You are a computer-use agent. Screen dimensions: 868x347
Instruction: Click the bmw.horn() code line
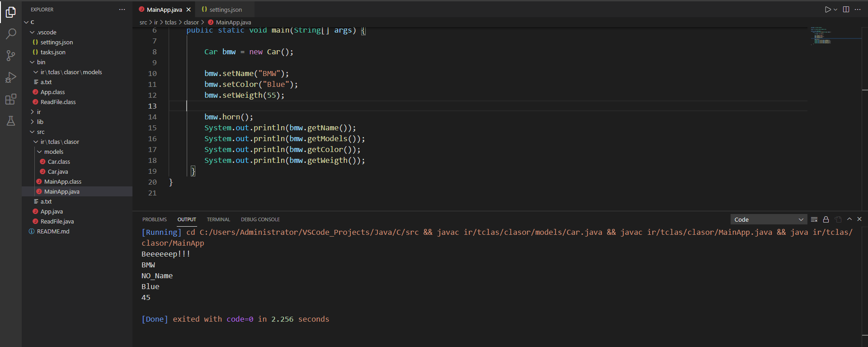point(229,117)
